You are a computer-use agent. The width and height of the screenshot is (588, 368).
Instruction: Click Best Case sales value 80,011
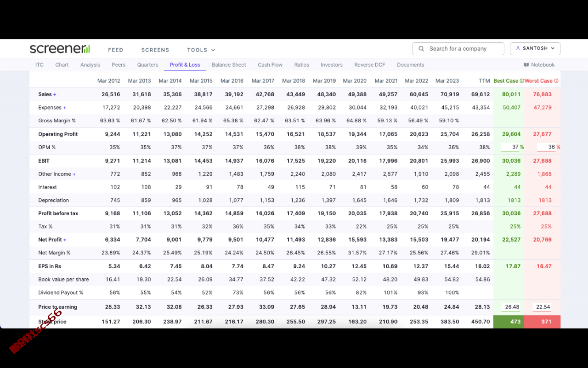click(x=511, y=94)
